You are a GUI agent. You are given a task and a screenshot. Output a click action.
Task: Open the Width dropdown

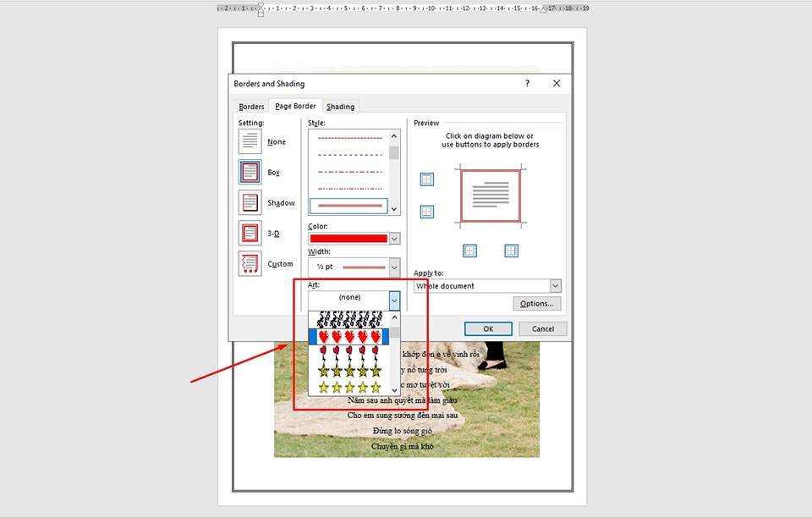click(394, 267)
